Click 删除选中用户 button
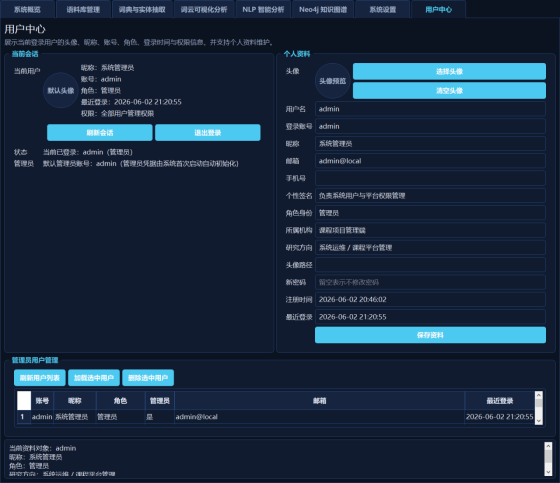 148,378
